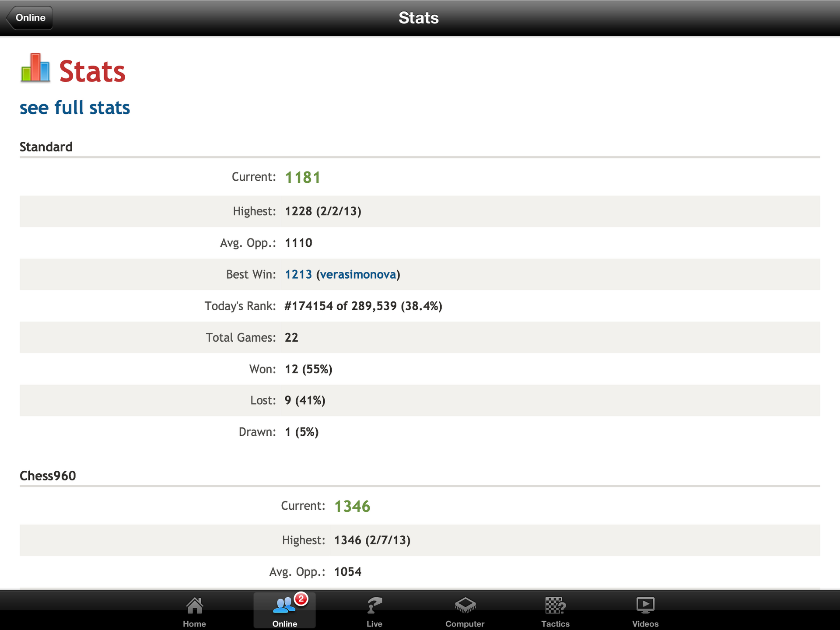The height and width of the screenshot is (630, 840).
Task: Open the Computer chip icon tab
Action: tap(465, 606)
